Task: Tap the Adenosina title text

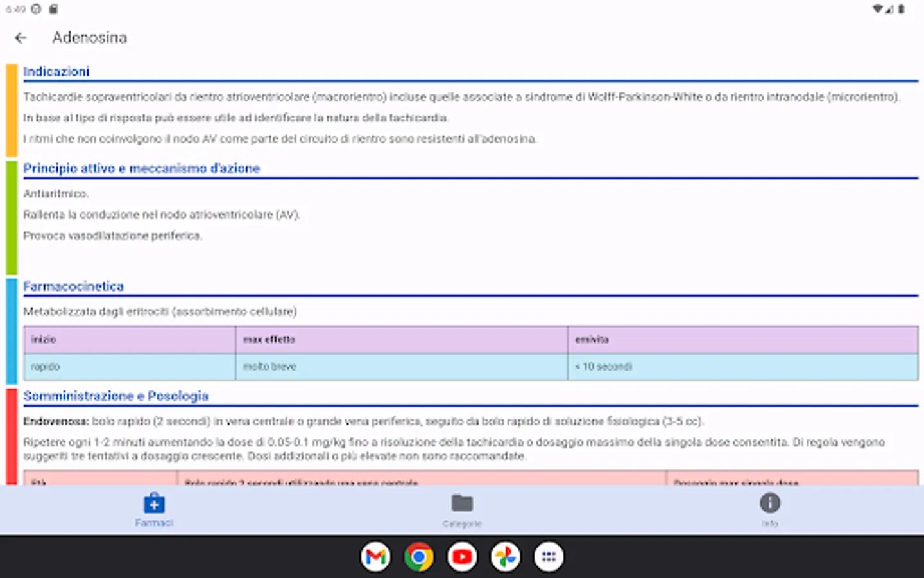Action: pos(90,37)
